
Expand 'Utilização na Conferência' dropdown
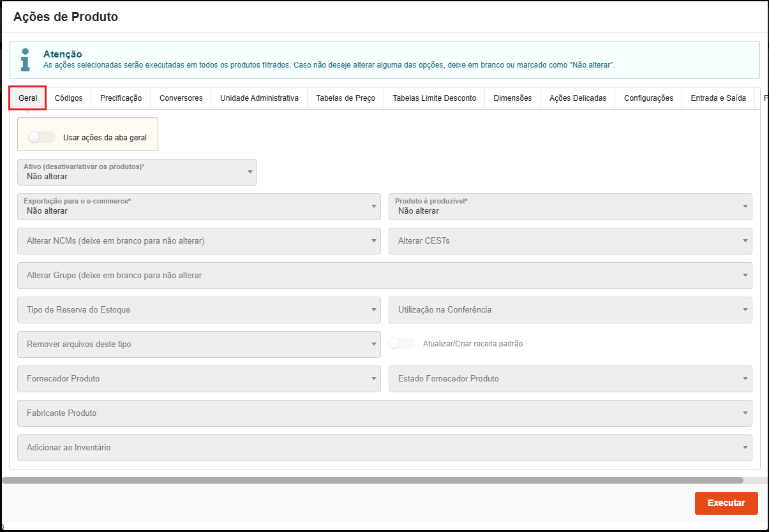pyautogui.click(x=570, y=310)
